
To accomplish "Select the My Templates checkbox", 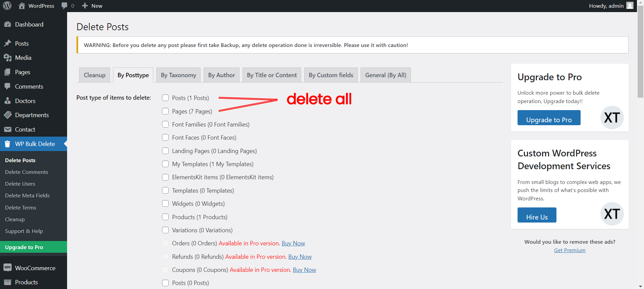I will click(165, 164).
